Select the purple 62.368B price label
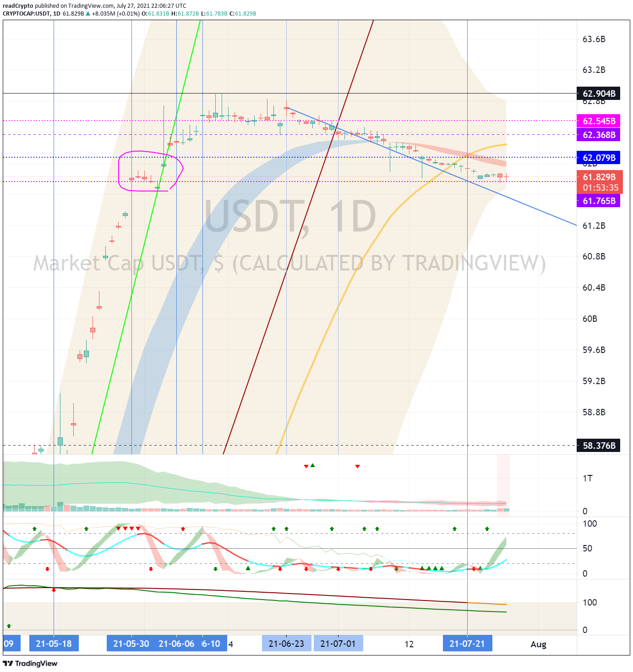This screenshot has width=633, height=672. click(x=598, y=135)
